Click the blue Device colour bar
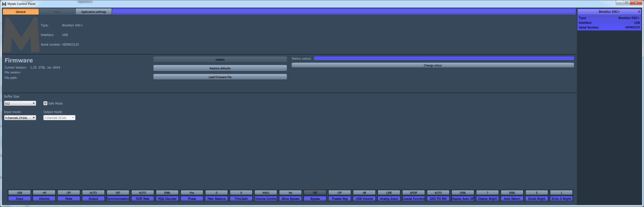 click(444, 58)
